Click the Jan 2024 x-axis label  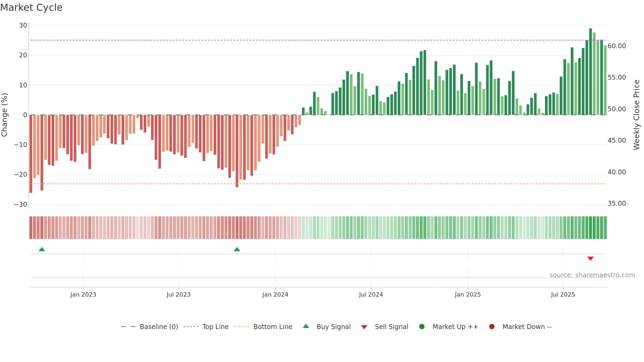(275, 294)
